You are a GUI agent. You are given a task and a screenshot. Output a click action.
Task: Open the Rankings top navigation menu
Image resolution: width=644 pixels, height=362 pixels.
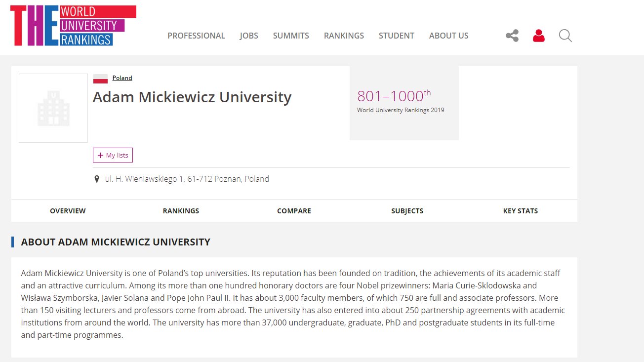tap(344, 36)
